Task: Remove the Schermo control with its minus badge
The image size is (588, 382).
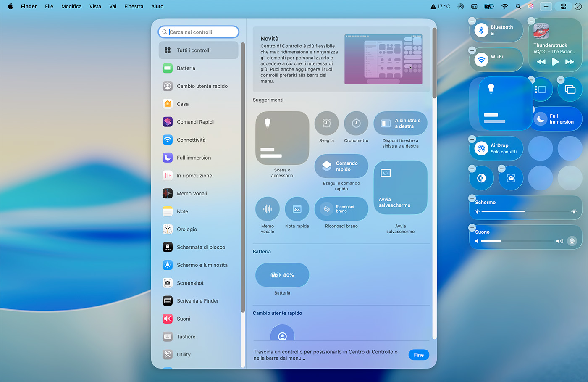Action: (x=472, y=198)
